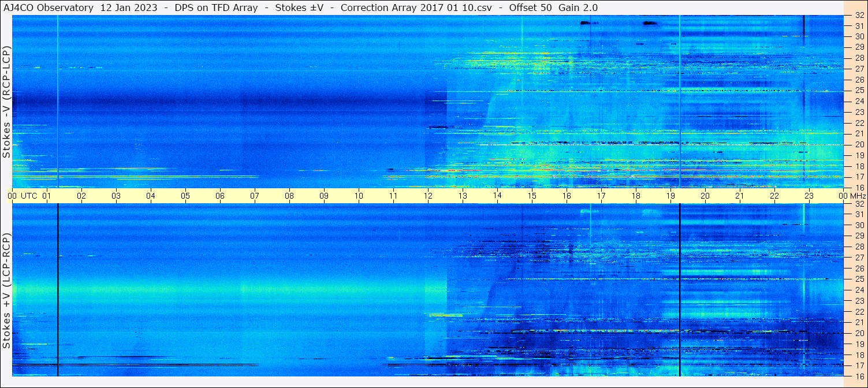
Task: Click the 12 UTC hour marker
Action: [x=428, y=196]
